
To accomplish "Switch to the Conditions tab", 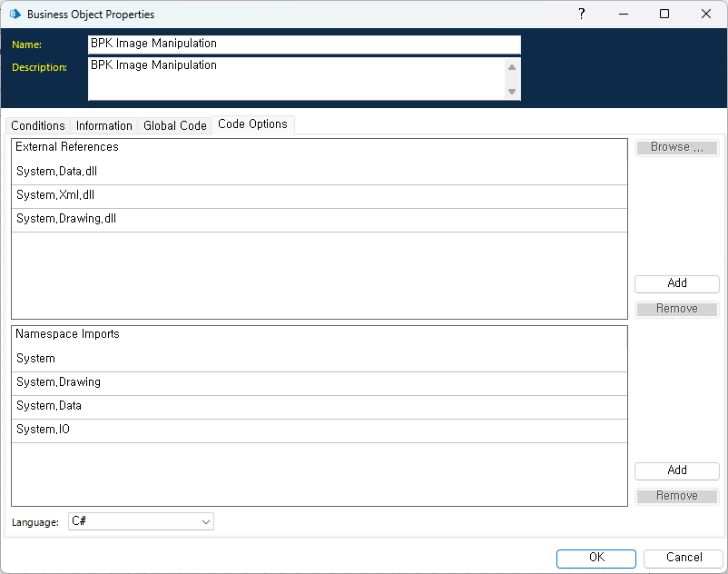I will [x=38, y=126].
